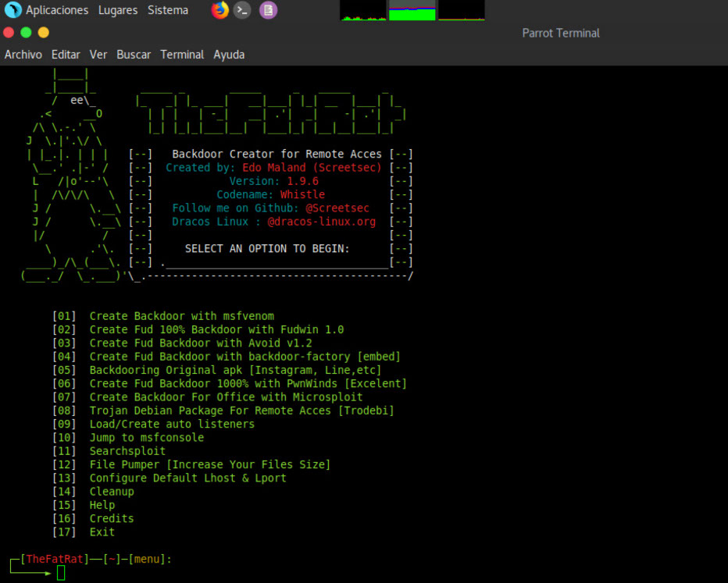
Task: Click the "SELECT AN OPTION TO BEGIN:" heading
Action: (267, 249)
